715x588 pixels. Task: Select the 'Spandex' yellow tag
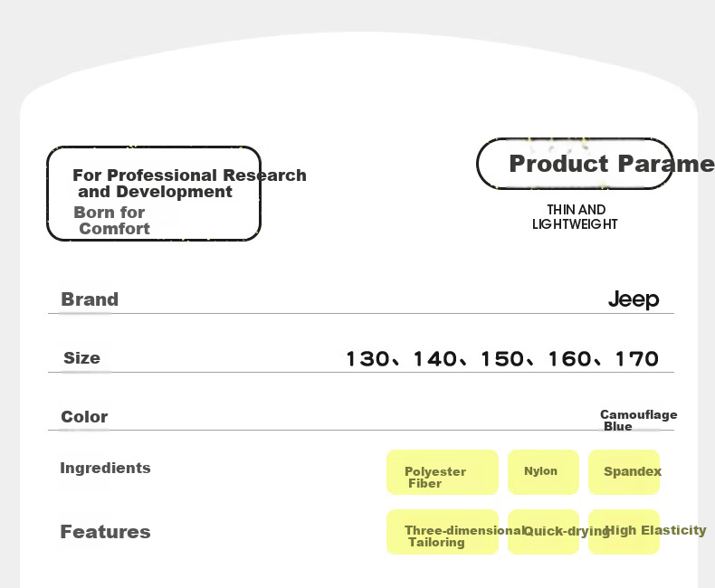point(624,472)
